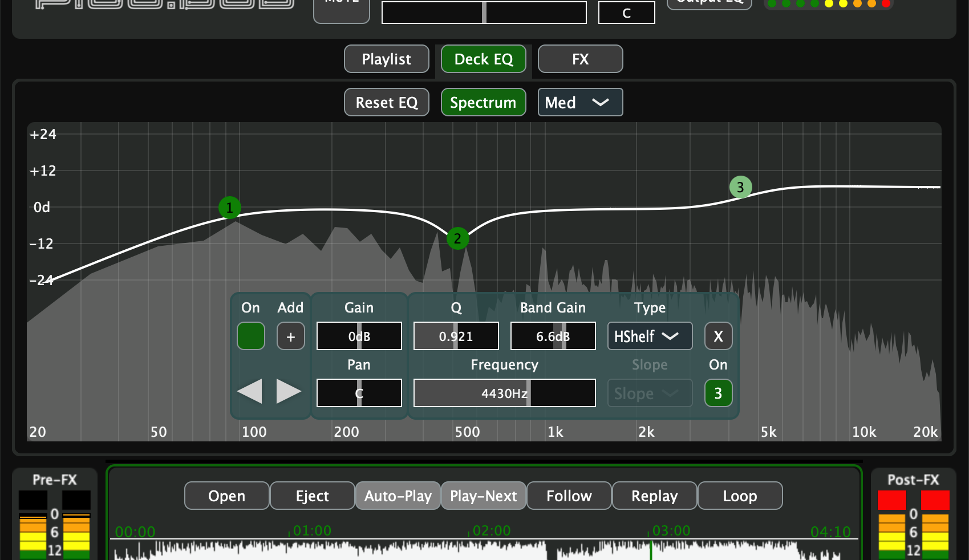Toggle Follow mode
Viewport: 969px width, 560px height.
pyautogui.click(x=569, y=496)
